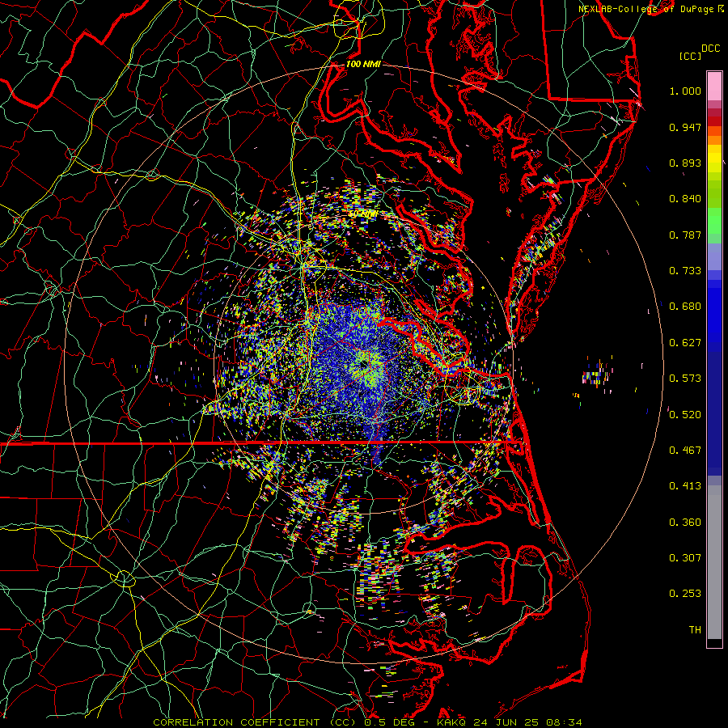Screen dimensions: 728x728
Task: Click the KAKQ radar site at echo center
Action: pos(362,366)
